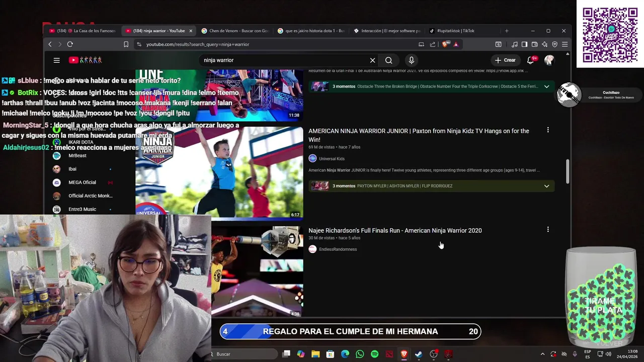View site information beside the URL
Viewport: 644px width, 362px height.
139,44
